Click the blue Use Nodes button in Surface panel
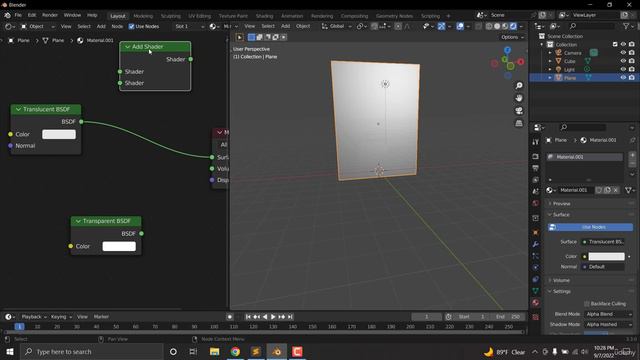Viewport: 640px width, 360px height. (x=591, y=227)
